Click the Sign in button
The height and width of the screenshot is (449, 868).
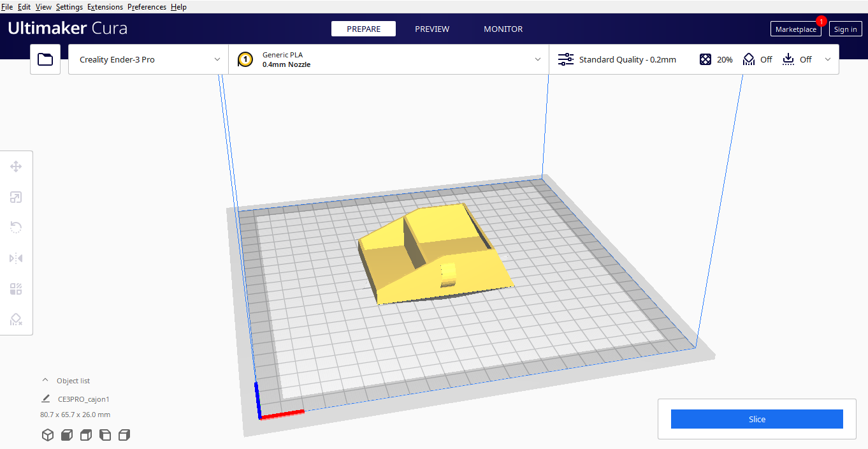click(845, 29)
